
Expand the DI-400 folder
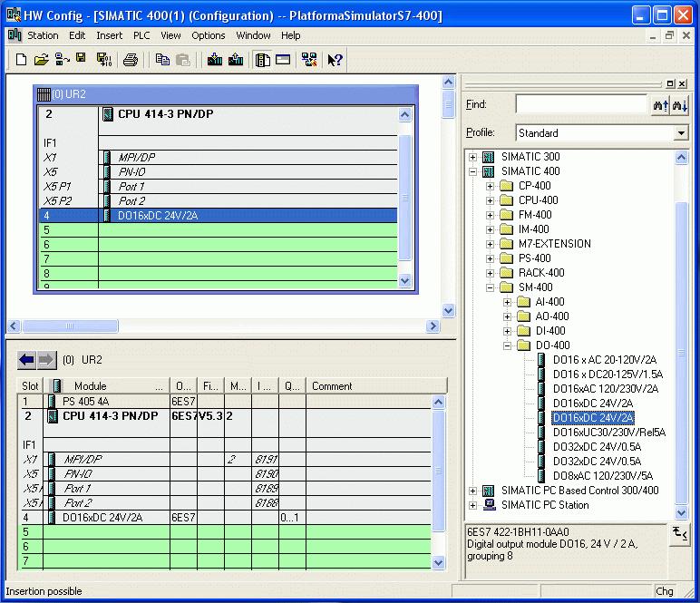[507, 331]
